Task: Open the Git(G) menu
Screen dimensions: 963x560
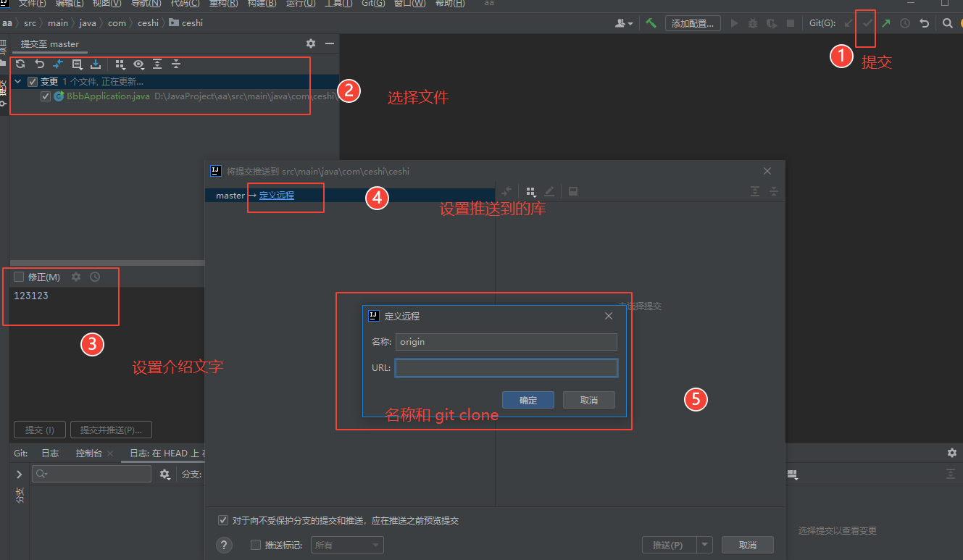Action: click(373, 4)
